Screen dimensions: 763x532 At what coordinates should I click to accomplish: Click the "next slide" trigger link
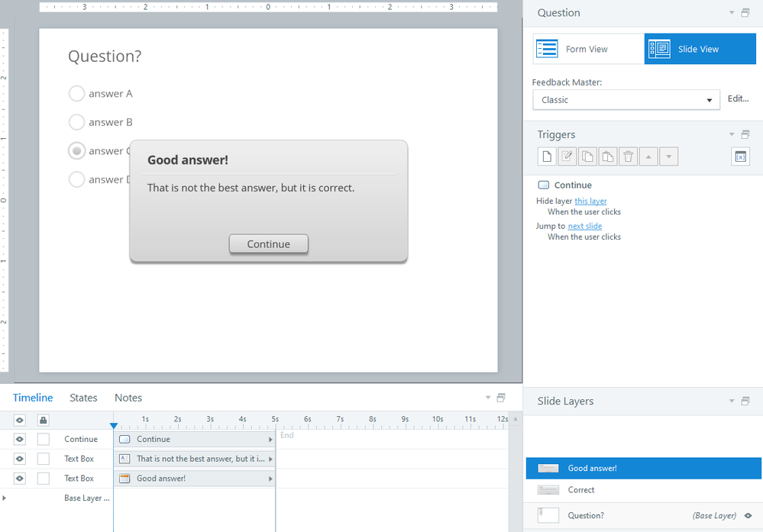click(x=584, y=226)
